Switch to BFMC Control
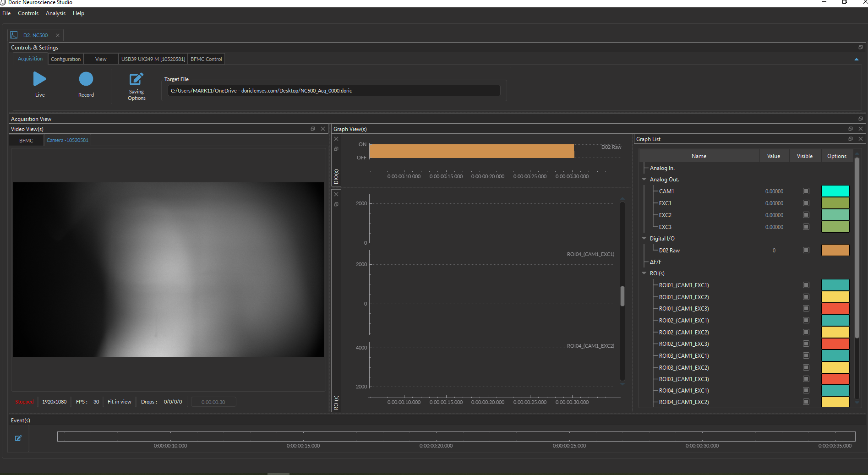Viewport: 868px width, 475px height. point(206,59)
